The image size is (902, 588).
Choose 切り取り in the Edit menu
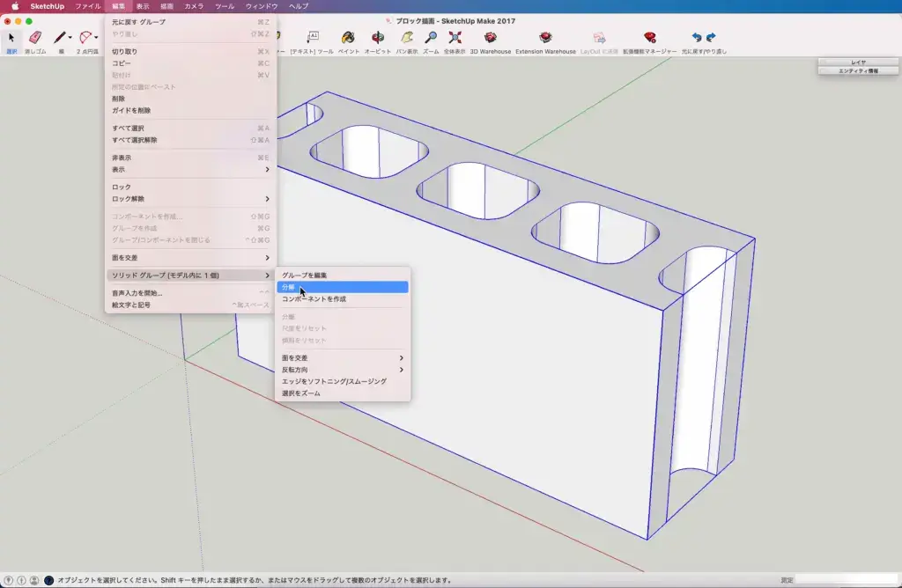click(x=190, y=52)
